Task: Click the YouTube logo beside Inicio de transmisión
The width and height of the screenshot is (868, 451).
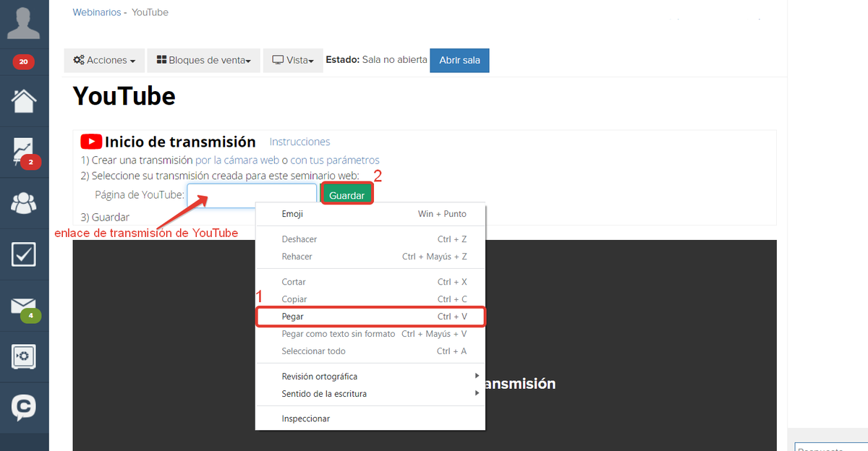Action: (91, 142)
